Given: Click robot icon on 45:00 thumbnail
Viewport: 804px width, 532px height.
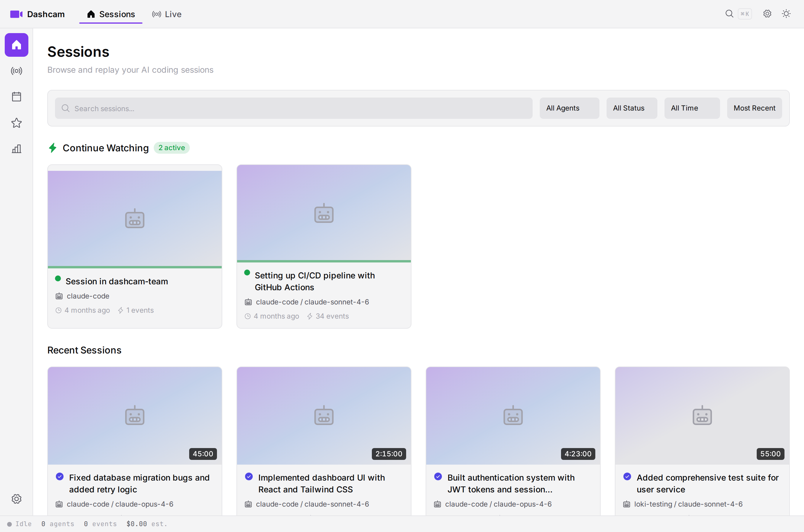Looking at the screenshot, I should [135, 415].
